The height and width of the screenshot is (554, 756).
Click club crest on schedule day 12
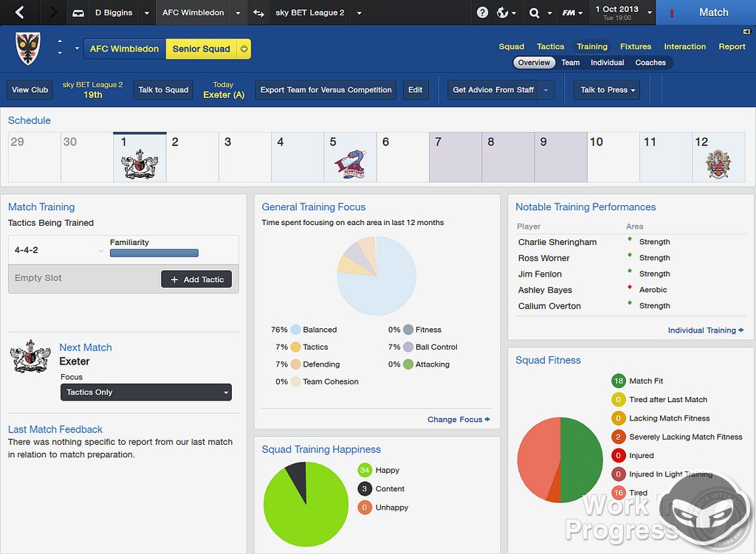(718, 165)
